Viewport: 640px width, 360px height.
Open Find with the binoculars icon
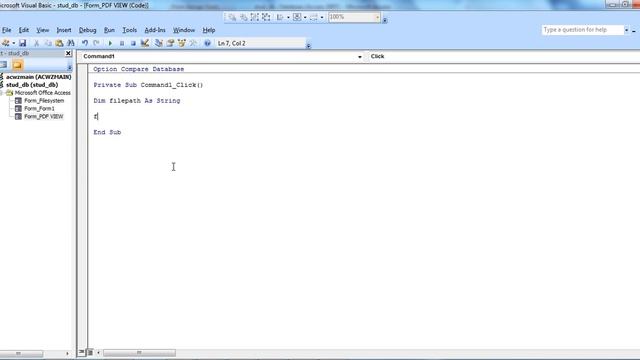(x=71, y=43)
